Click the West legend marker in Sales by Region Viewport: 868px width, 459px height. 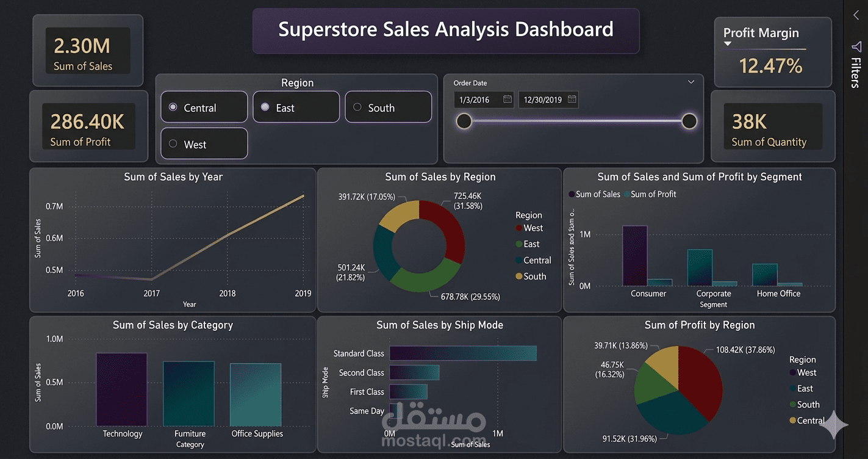pyautogui.click(x=518, y=228)
